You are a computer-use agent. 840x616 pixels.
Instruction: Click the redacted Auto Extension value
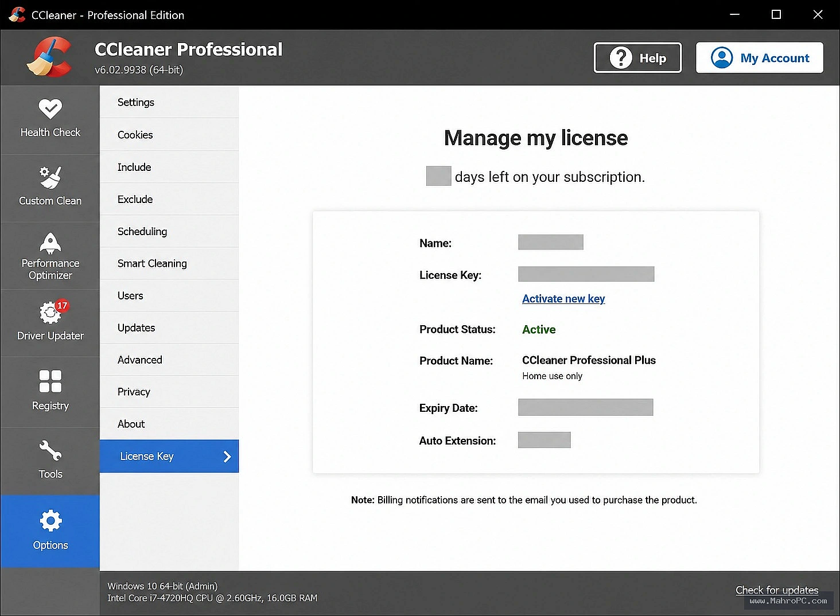544,440
